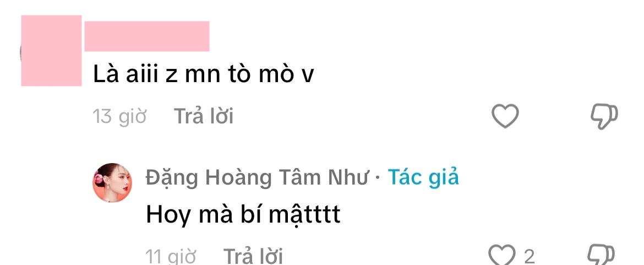Select the "13 giờ" timestamp
644x265 pixels.
click(119, 116)
